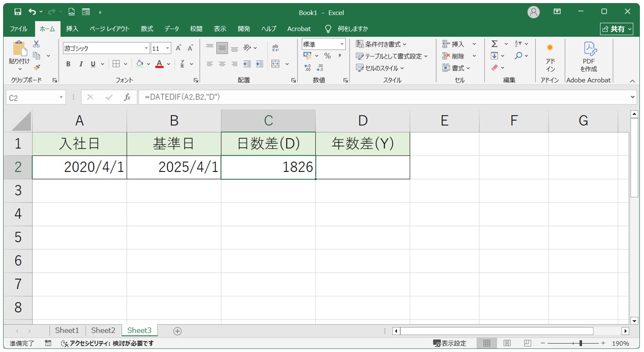Click the Clear eraser icon
The image size is (644, 352).
pos(494,68)
